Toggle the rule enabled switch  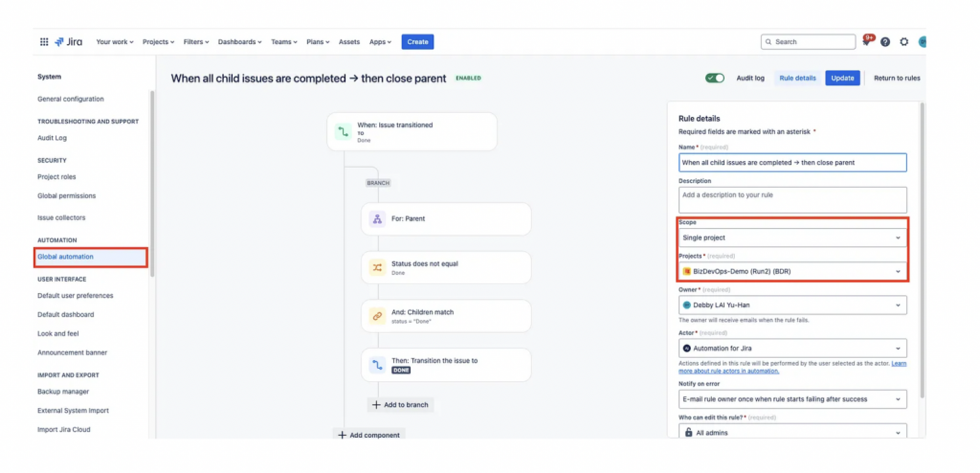[x=714, y=79]
